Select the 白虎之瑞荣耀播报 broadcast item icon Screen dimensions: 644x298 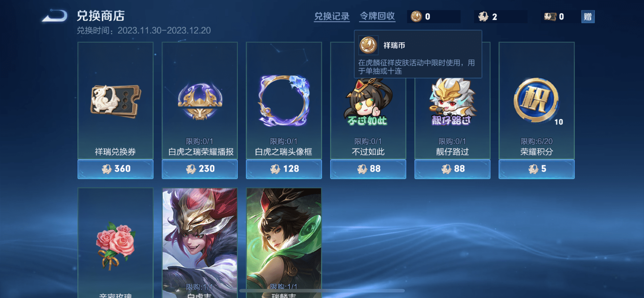pos(200,101)
